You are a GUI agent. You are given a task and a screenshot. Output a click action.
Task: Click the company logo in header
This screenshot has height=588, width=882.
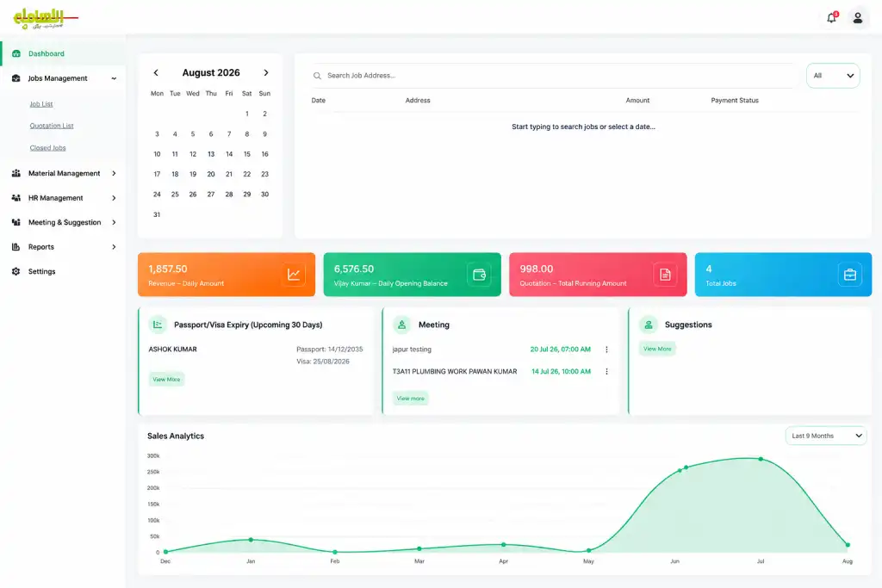(45, 18)
